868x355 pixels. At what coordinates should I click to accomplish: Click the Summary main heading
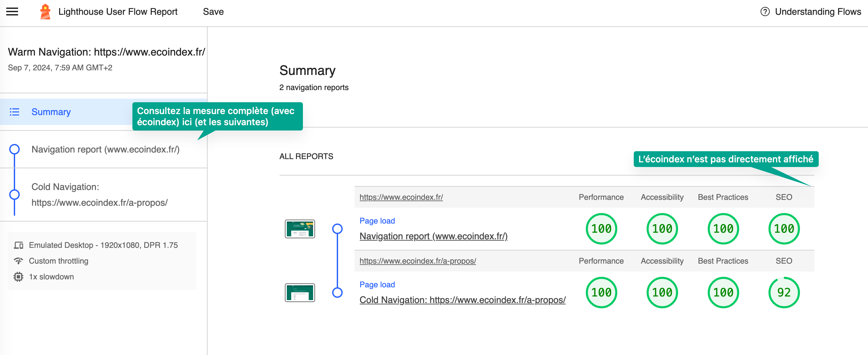click(x=307, y=70)
